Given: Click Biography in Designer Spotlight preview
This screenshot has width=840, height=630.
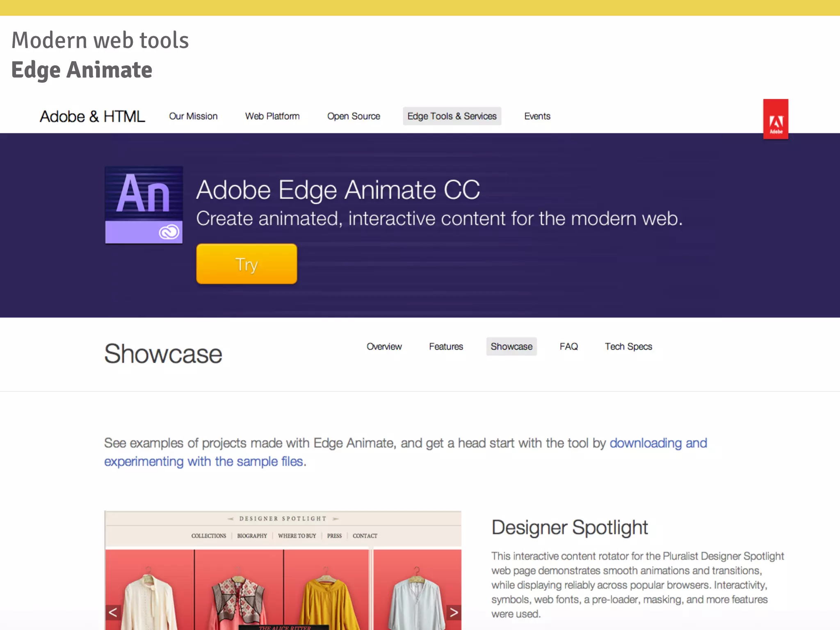Looking at the screenshot, I should click(x=252, y=536).
